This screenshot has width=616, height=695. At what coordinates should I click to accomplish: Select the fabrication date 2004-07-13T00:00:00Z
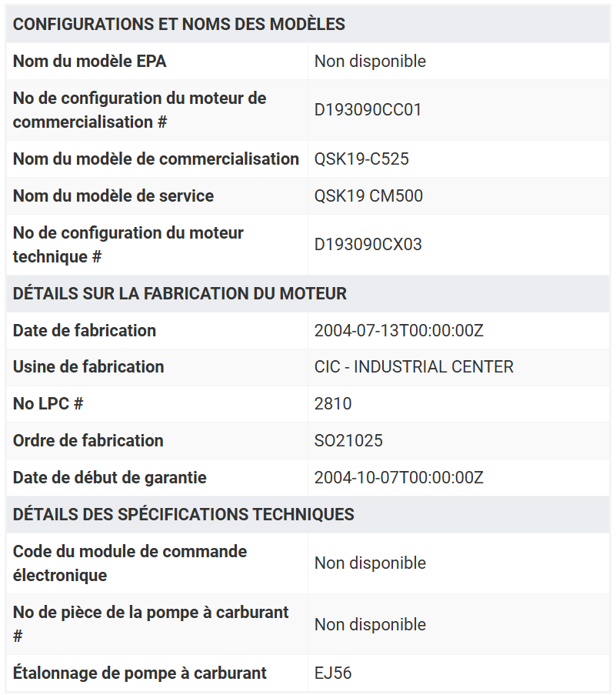[398, 331]
